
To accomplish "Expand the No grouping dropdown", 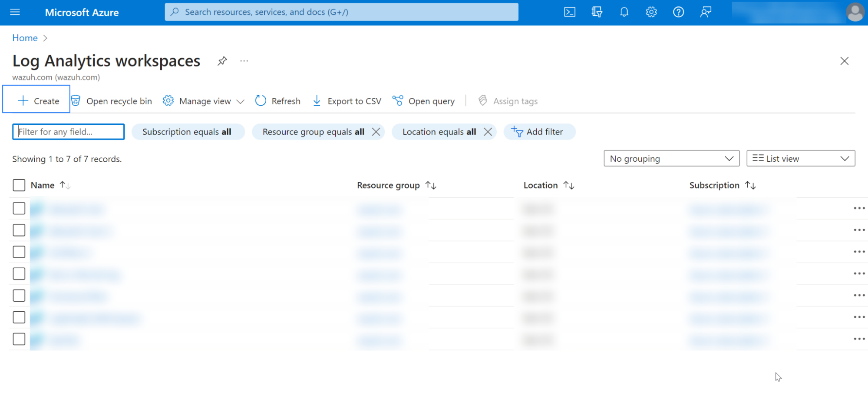I will [671, 159].
